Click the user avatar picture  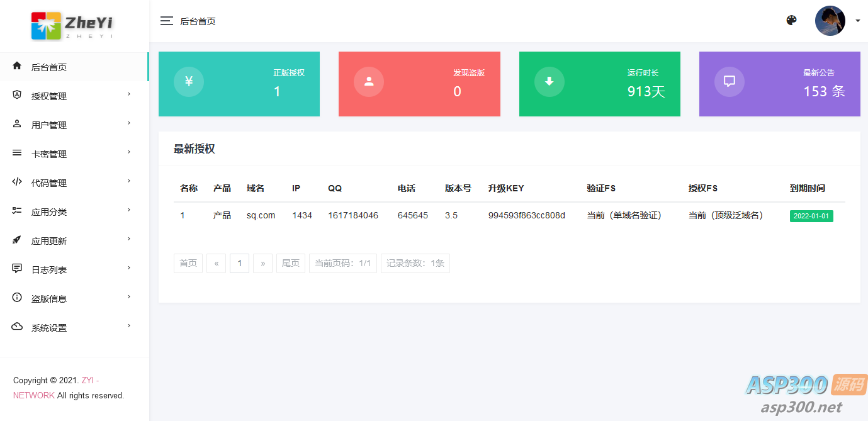click(x=830, y=21)
